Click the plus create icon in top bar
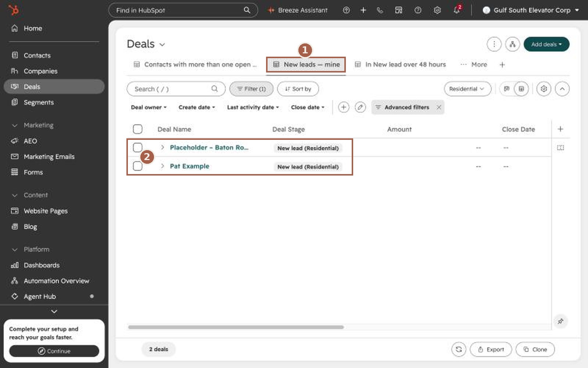 pyautogui.click(x=363, y=10)
